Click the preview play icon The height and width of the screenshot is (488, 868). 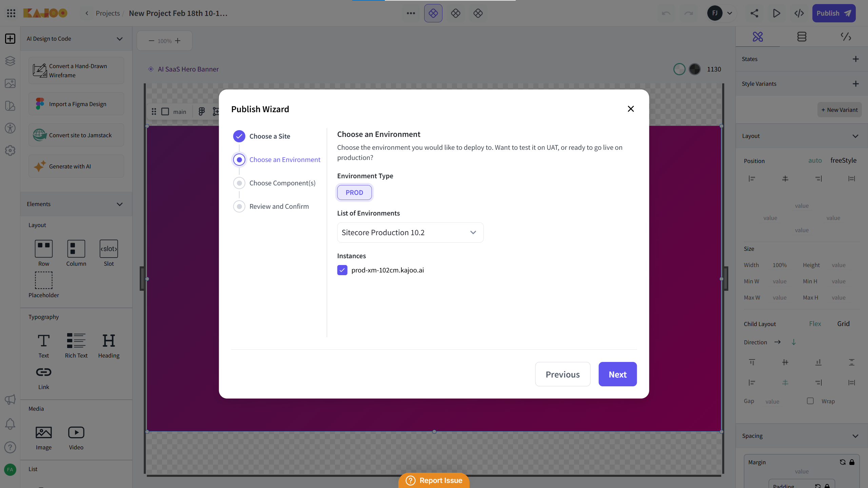tap(776, 13)
